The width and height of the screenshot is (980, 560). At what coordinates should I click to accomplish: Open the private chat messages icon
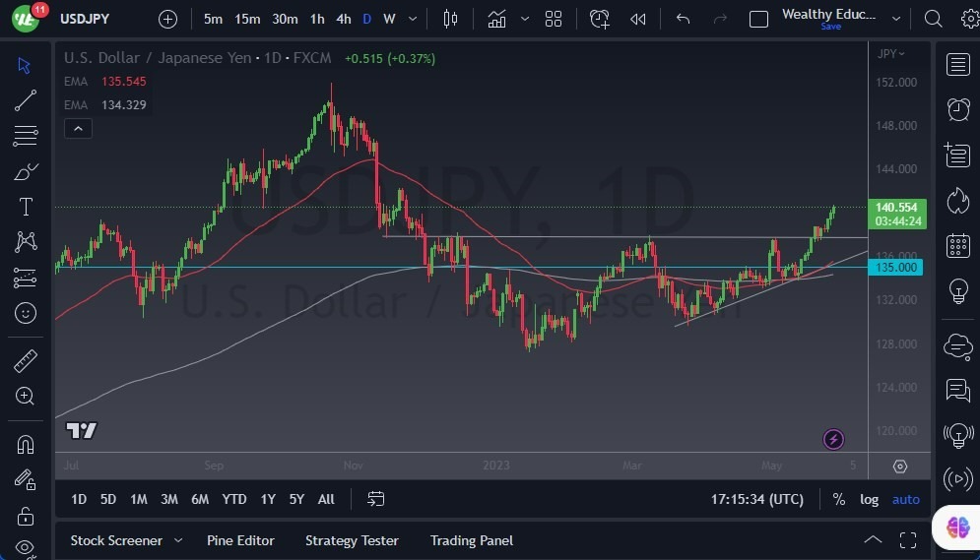(x=957, y=390)
